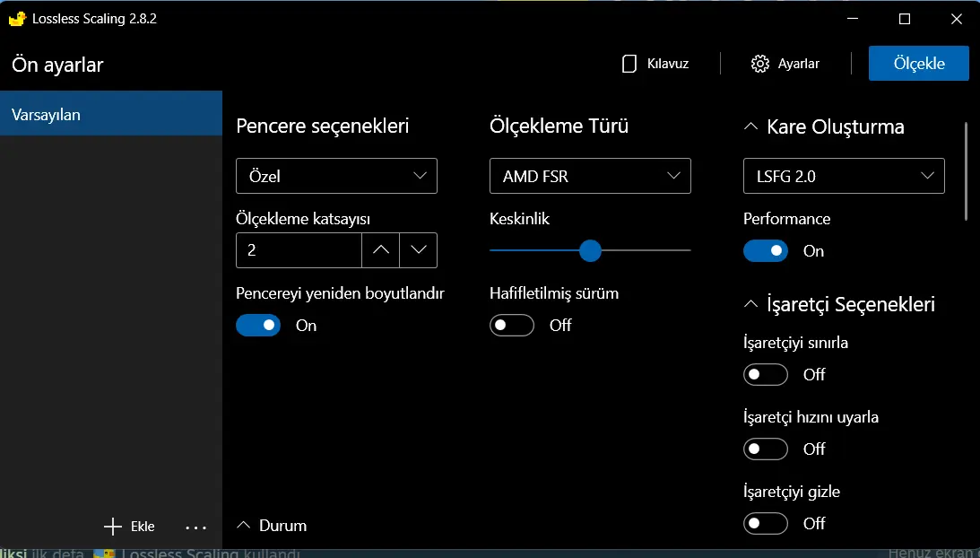Toggle Pencereyi yeniden boyutlandır switch
Viewport: 980px width, 558px height.
[x=258, y=326]
